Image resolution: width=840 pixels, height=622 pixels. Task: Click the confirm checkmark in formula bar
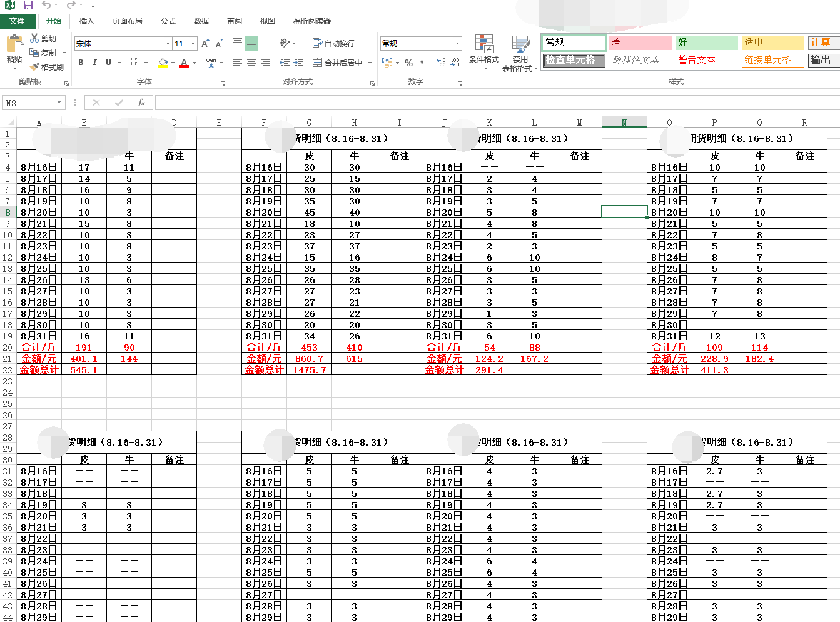(x=119, y=103)
